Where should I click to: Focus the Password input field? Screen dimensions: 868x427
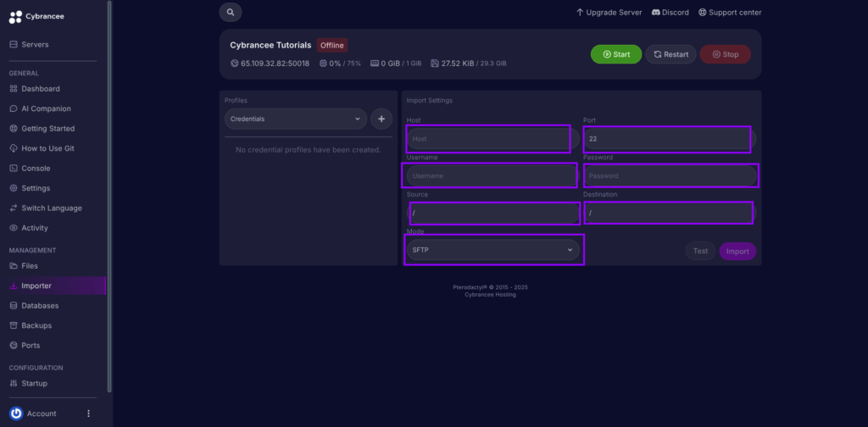(x=670, y=176)
